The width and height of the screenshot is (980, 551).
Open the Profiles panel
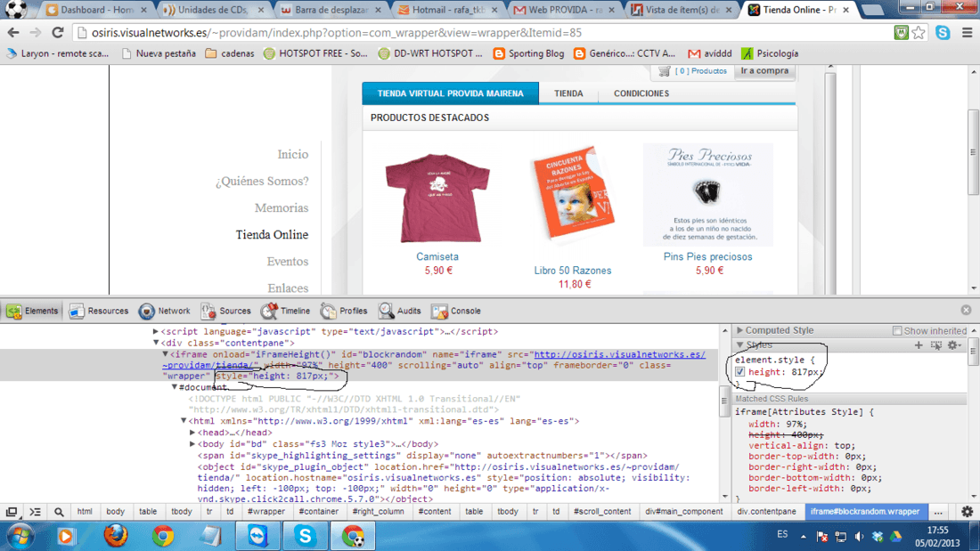[344, 311]
